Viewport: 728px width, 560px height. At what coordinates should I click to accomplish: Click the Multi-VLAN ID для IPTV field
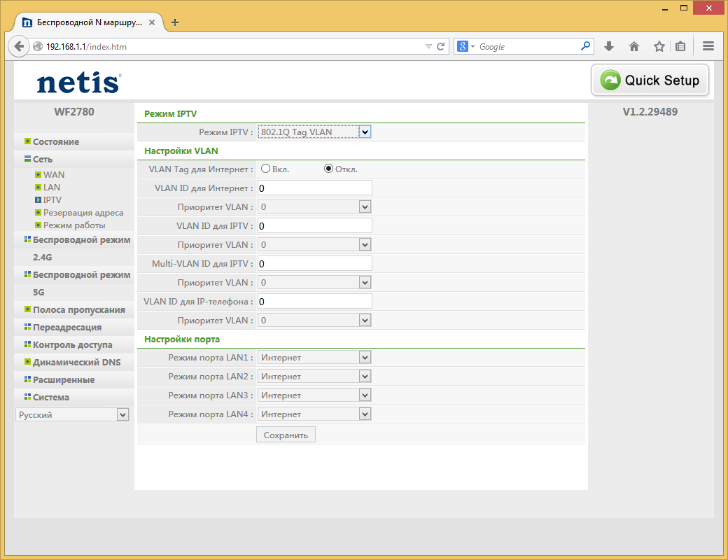(314, 264)
